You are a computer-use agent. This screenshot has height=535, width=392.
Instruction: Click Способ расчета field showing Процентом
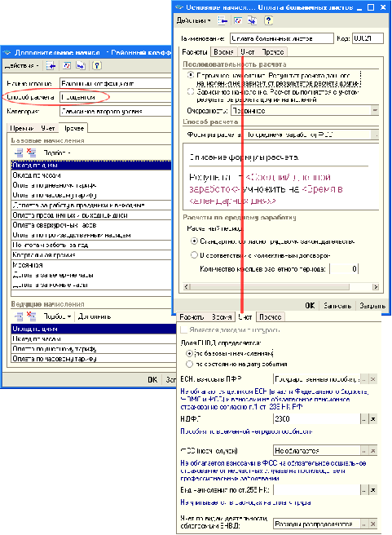pos(115,97)
